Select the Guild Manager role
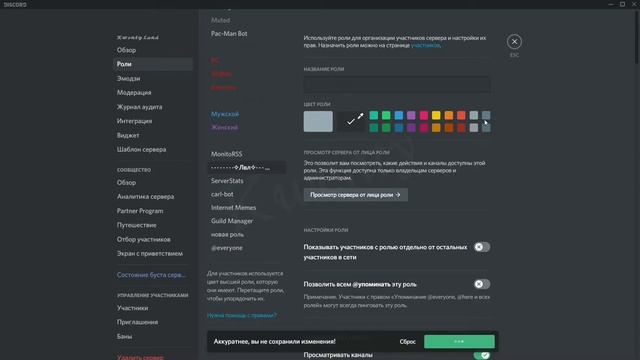The height and width of the screenshot is (360, 640). click(247, 221)
